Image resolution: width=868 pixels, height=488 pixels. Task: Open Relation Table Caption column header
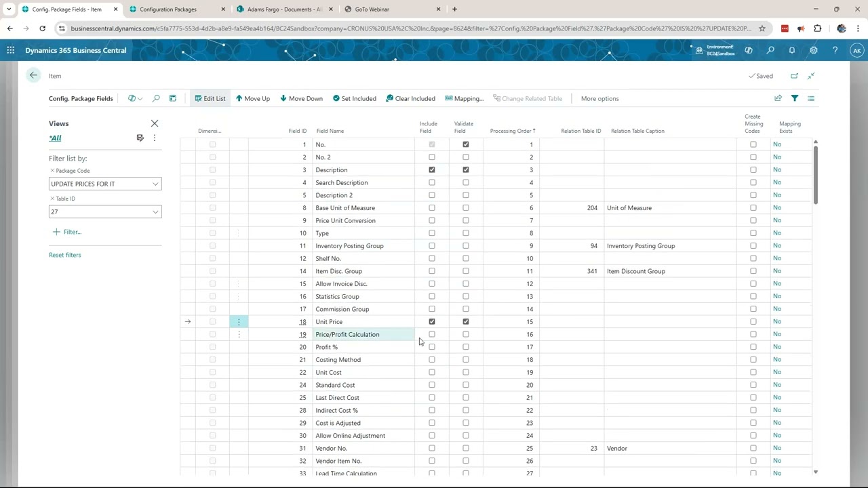[637, 131]
